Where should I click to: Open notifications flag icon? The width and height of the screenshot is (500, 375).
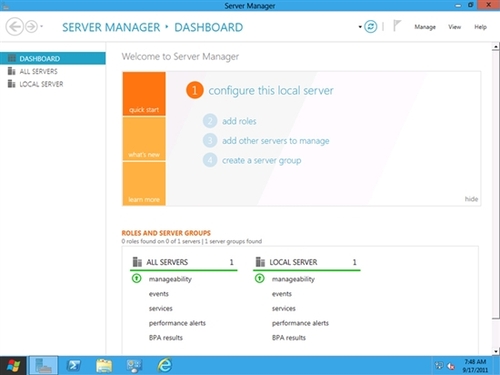tap(396, 26)
